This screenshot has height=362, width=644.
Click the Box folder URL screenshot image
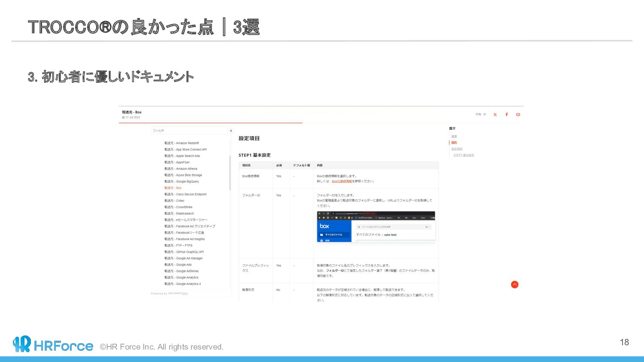point(376,227)
